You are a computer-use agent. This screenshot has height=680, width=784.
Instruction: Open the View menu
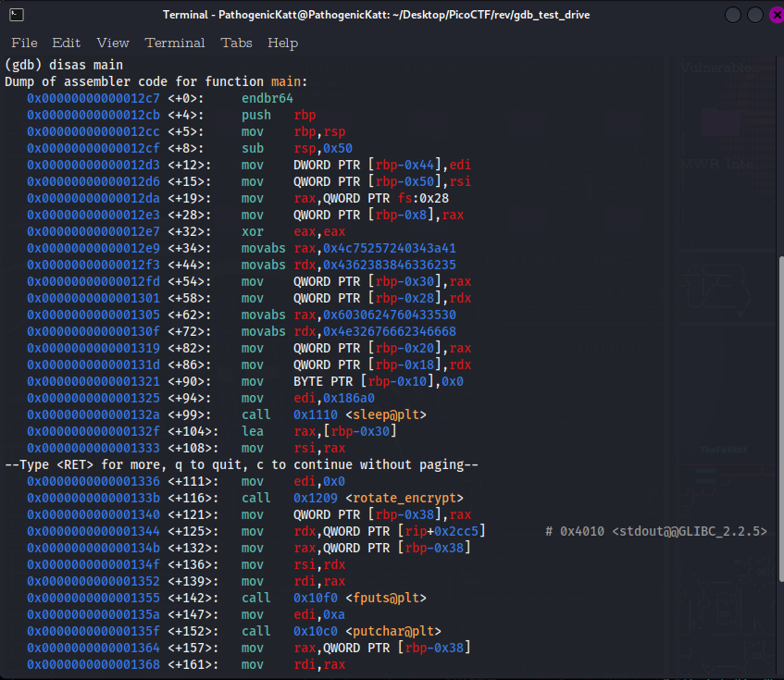point(112,43)
